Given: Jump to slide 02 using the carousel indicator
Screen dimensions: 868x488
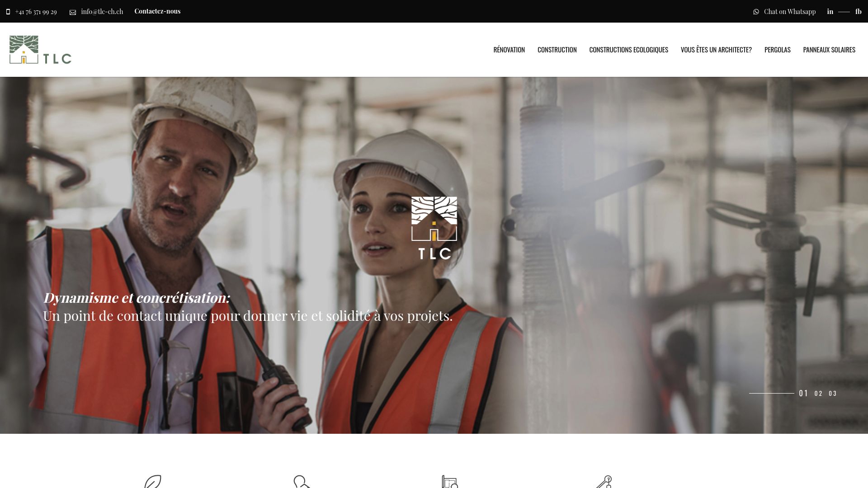Looking at the screenshot, I should [x=817, y=394].
